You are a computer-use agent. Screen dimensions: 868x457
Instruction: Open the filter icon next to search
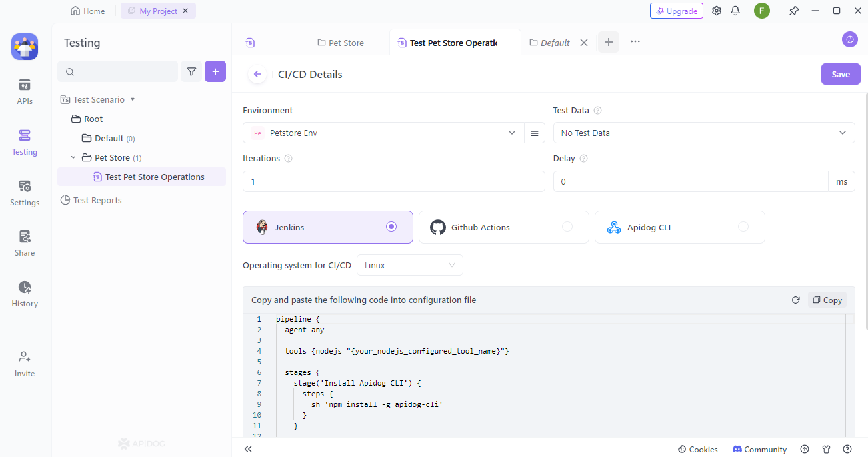click(191, 71)
